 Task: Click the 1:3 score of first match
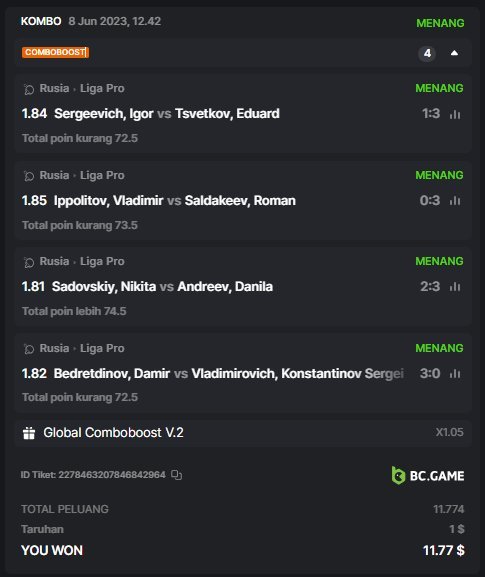[x=431, y=114]
